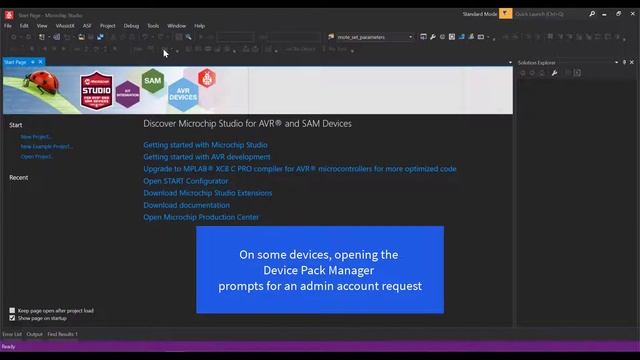Screen dimensions: 640x360
Task: Click the blue icon in right toolbar group
Action: pos(462,37)
